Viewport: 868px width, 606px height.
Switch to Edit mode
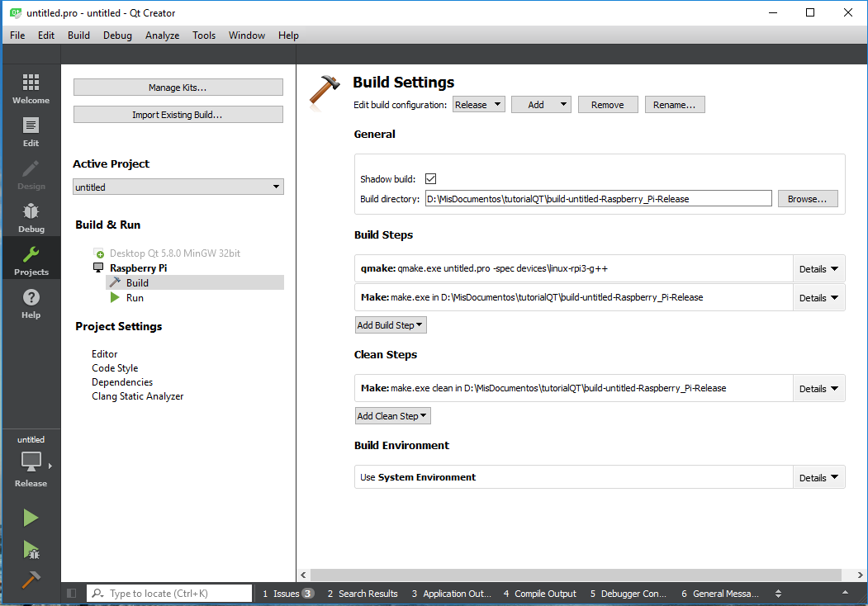[31, 132]
